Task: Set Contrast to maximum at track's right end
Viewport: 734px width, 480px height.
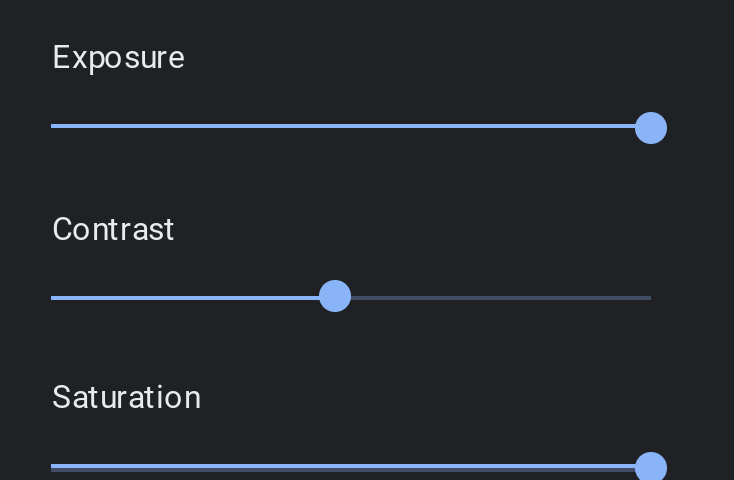Action: [650, 297]
